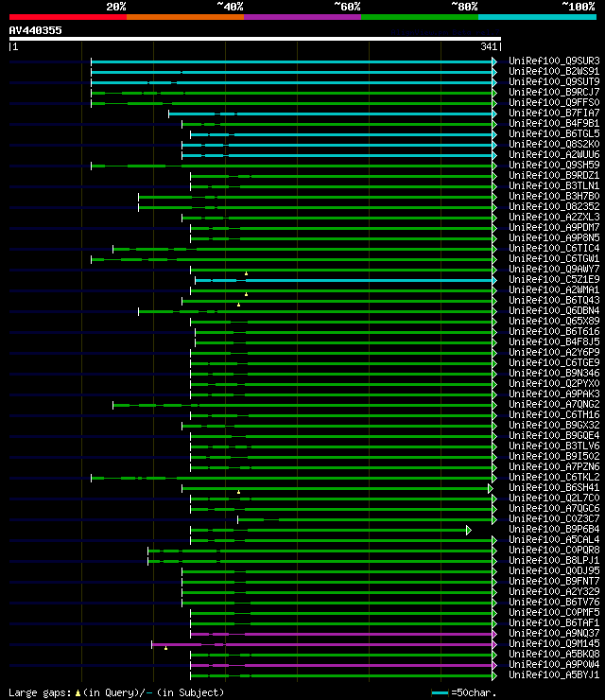
Task: Click the cyan ~100% identity legend segment
Action: pos(537,17)
